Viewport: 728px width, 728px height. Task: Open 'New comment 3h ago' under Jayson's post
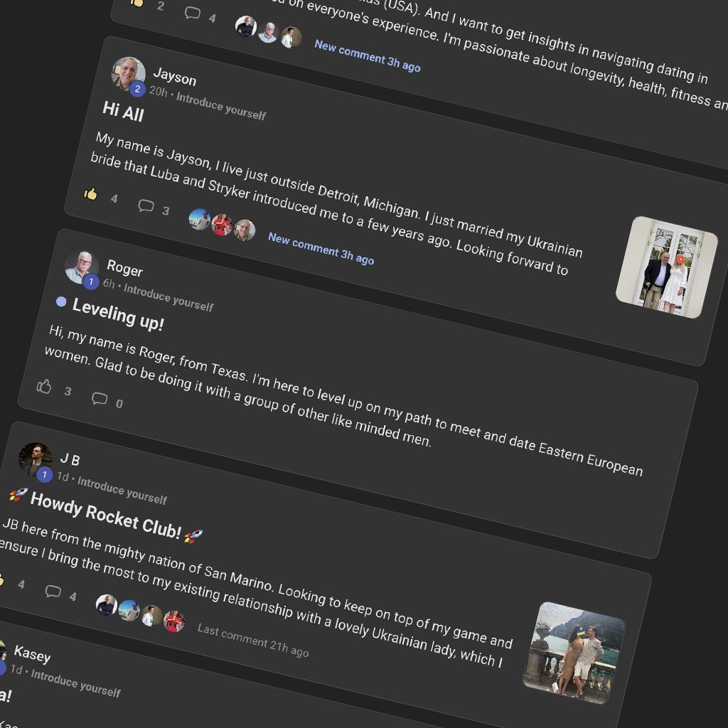pyautogui.click(x=321, y=248)
